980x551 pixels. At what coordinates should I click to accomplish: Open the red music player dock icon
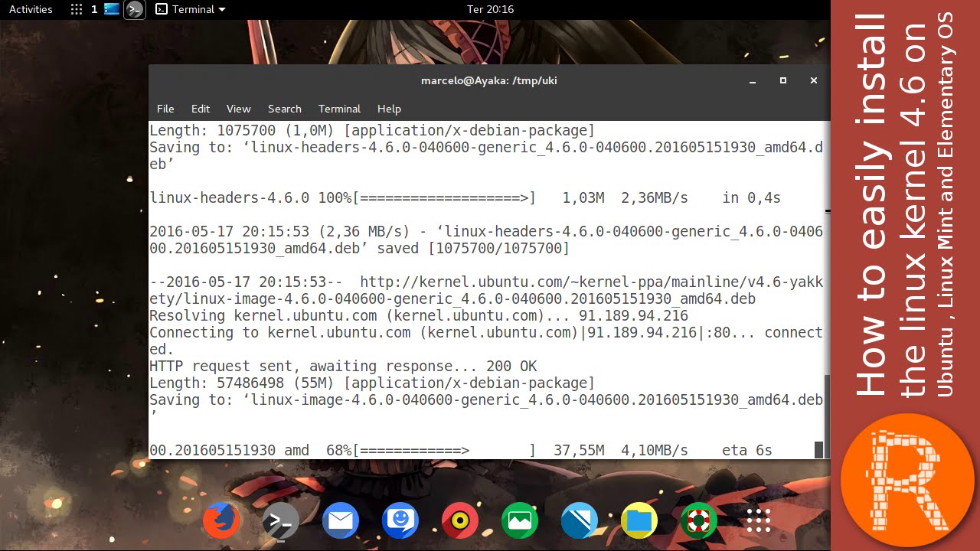coord(460,521)
